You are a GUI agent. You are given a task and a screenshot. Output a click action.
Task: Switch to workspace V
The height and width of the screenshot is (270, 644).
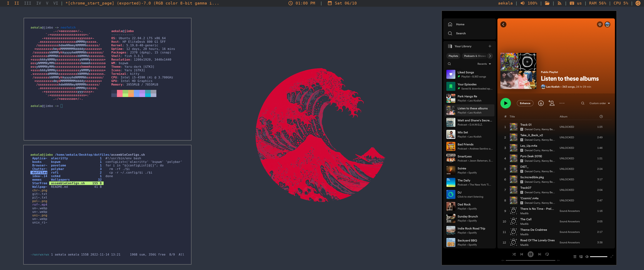[47, 3]
